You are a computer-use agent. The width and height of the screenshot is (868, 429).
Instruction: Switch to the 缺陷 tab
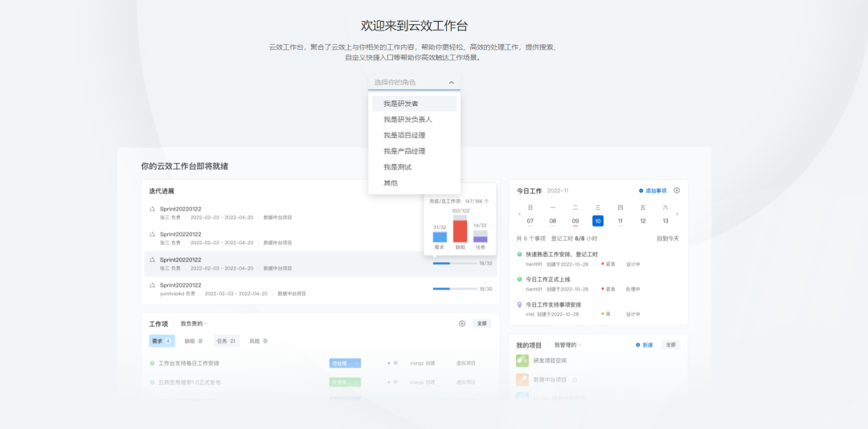pos(194,341)
